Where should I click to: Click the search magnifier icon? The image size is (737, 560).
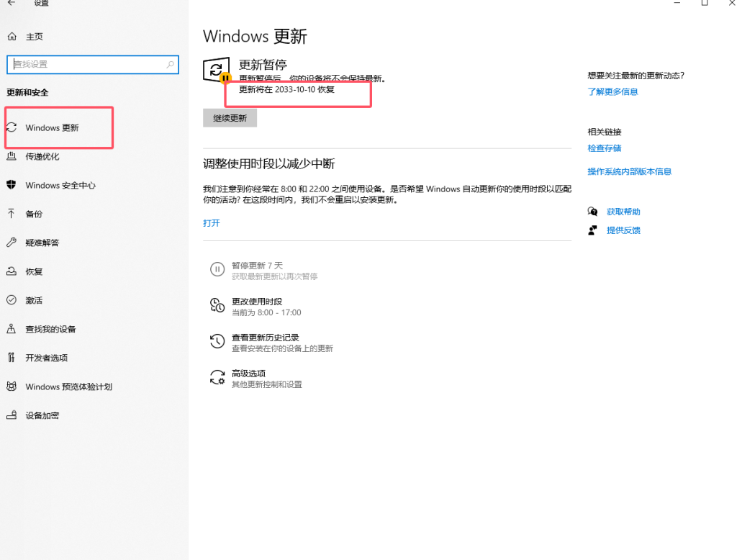[x=171, y=64]
